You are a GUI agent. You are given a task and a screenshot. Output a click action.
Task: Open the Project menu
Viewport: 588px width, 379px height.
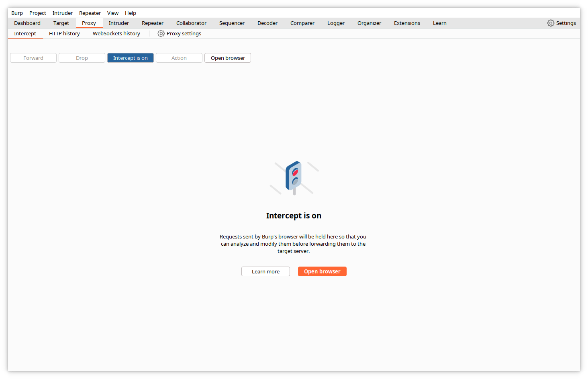click(38, 13)
